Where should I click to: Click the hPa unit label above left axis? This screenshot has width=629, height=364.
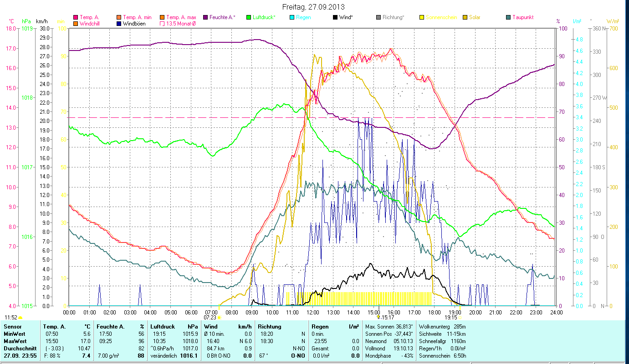pyautogui.click(x=26, y=21)
